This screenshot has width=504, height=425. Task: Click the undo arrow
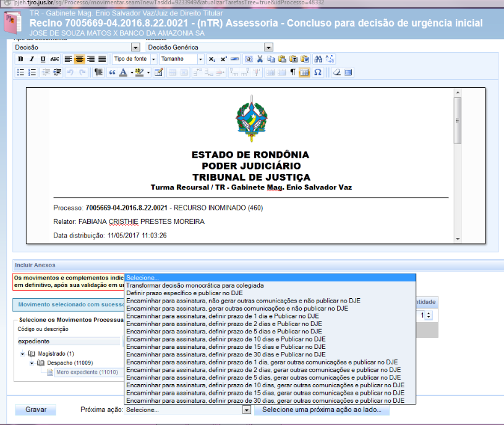point(70,72)
